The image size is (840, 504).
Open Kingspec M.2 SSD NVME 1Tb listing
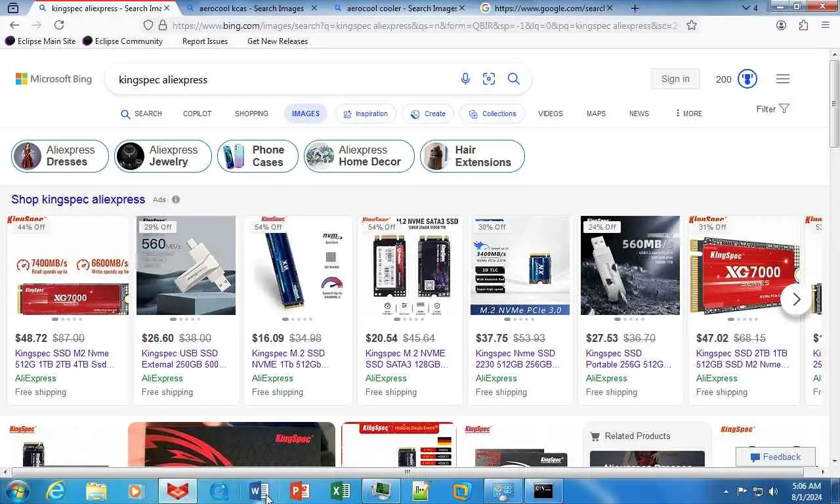coord(291,358)
